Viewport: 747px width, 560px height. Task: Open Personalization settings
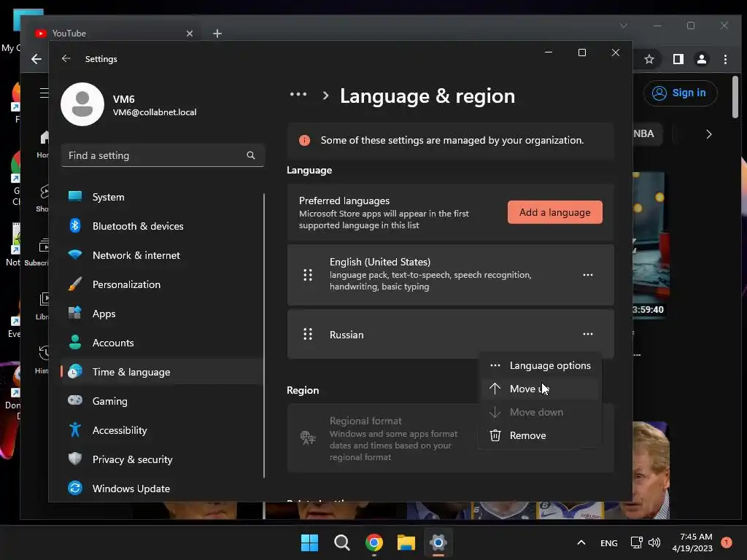(161, 284)
